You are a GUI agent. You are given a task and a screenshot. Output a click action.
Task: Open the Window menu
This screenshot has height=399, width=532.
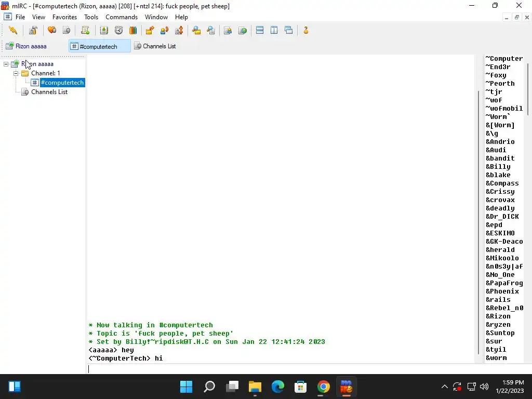(x=156, y=17)
